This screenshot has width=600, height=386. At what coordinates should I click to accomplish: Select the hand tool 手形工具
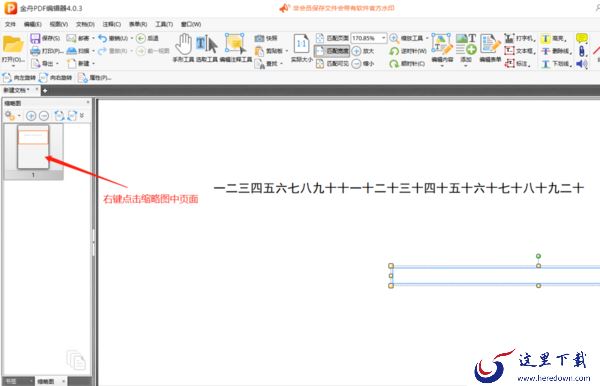click(183, 48)
